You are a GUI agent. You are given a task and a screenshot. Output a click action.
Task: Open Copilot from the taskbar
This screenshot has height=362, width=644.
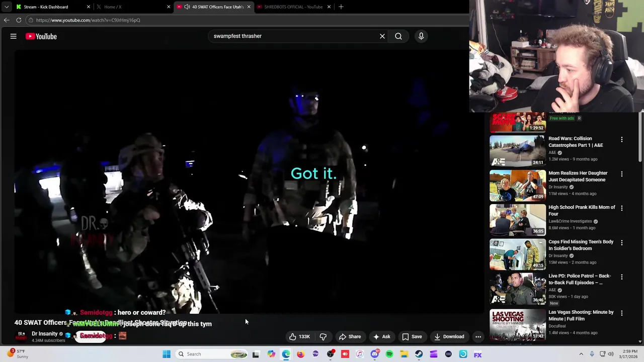pyautogui.click(x=271, y=354)
